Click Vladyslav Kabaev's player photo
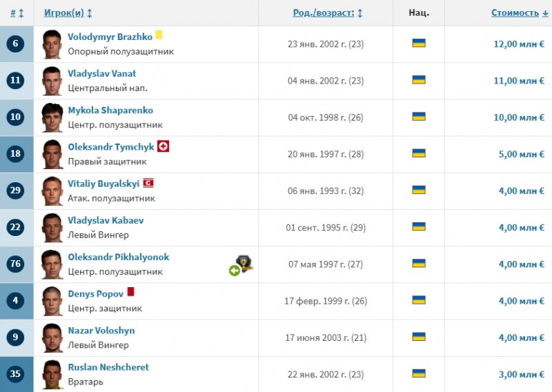552x392 pixels. tap(52, 227)
